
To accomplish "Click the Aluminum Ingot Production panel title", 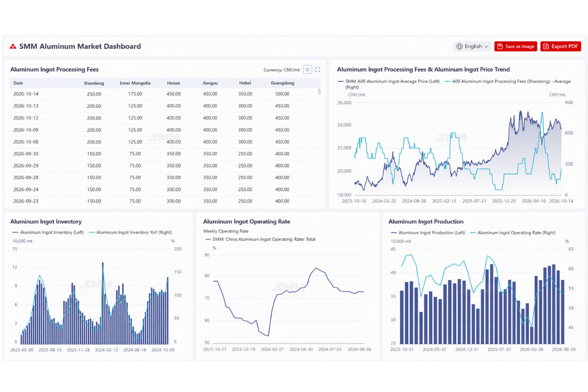I will click(426, 221).
